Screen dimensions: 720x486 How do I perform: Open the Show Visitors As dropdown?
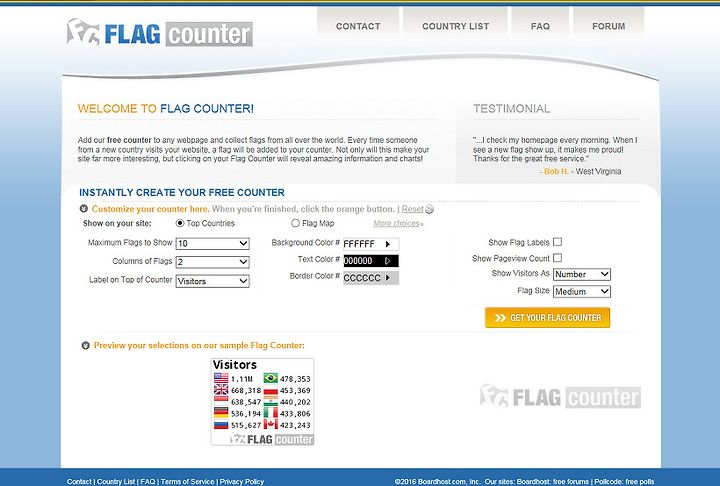582,274
